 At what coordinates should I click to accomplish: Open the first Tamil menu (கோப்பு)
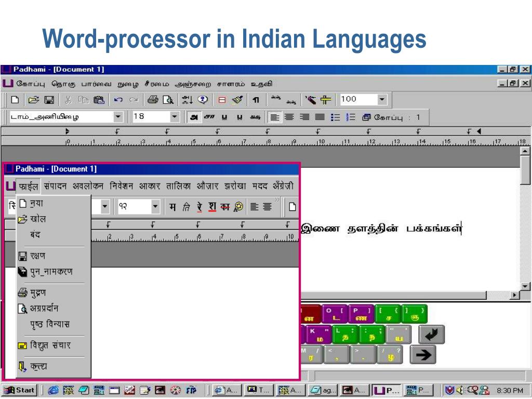(31, 84)
